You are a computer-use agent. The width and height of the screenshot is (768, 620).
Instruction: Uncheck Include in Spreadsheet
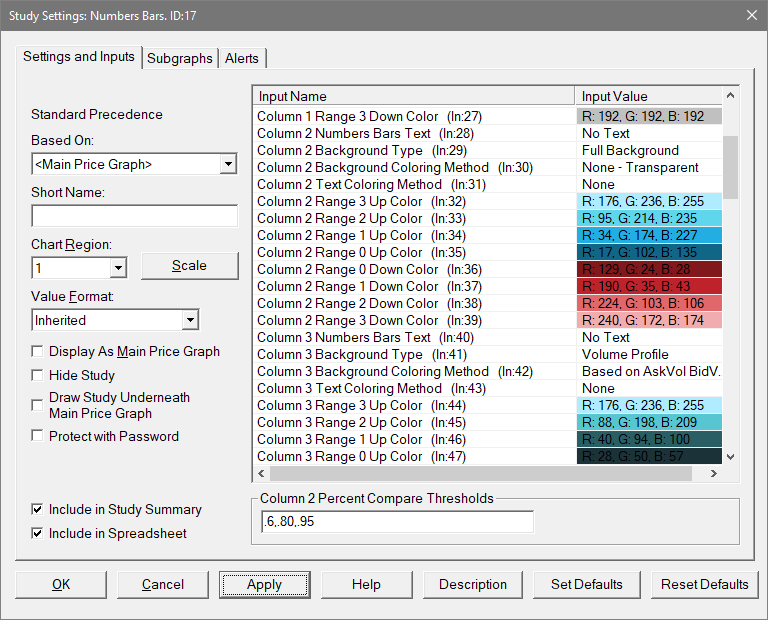[x=38, y=534]
